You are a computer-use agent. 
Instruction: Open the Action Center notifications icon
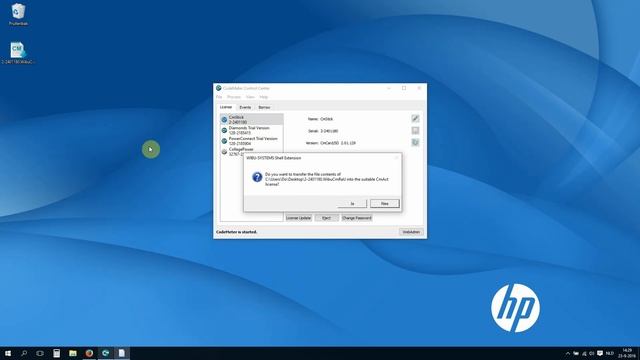coord(600,353)
